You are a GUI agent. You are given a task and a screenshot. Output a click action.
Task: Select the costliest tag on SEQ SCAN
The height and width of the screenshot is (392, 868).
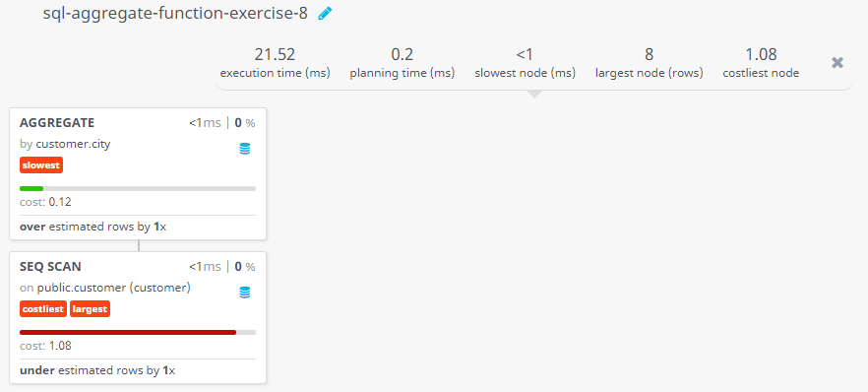[x=43, y=309]
